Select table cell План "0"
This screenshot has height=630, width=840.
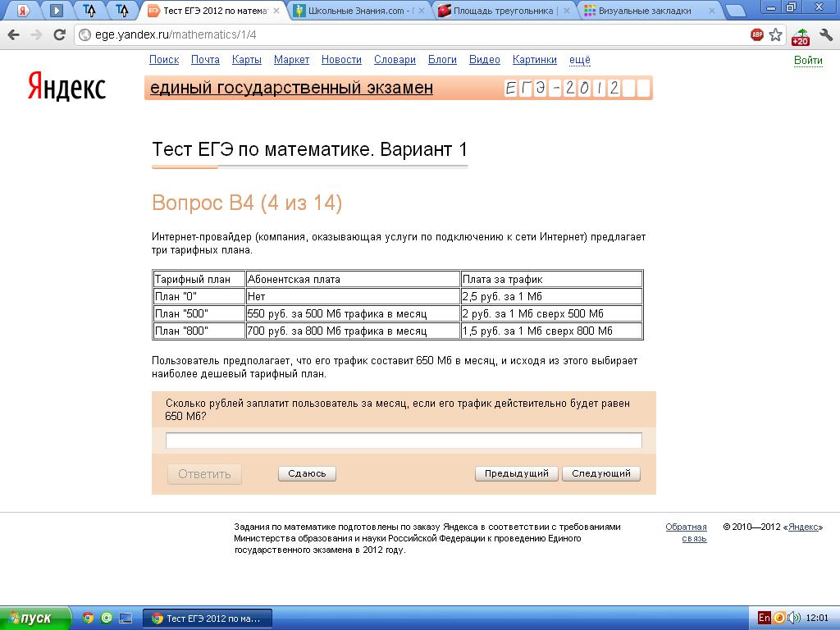point(199,296)
